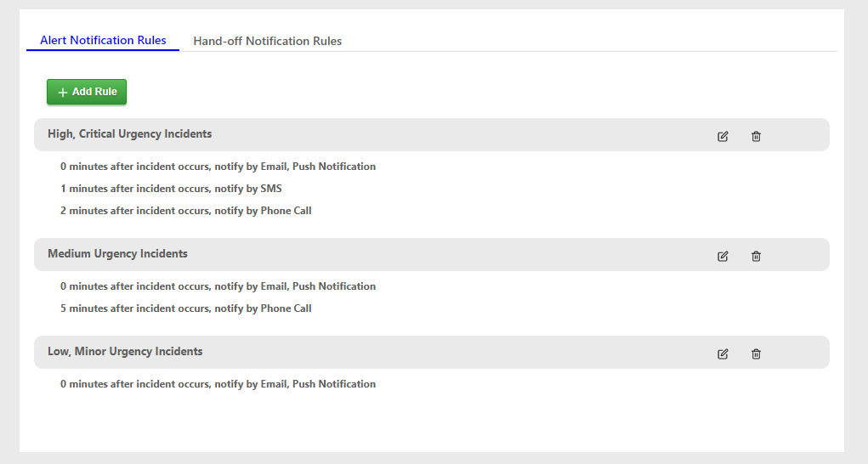Viewport: 868px width, 464px height.
Task: Select the Alert Notification Rules tab
Action: coord(103,41)
